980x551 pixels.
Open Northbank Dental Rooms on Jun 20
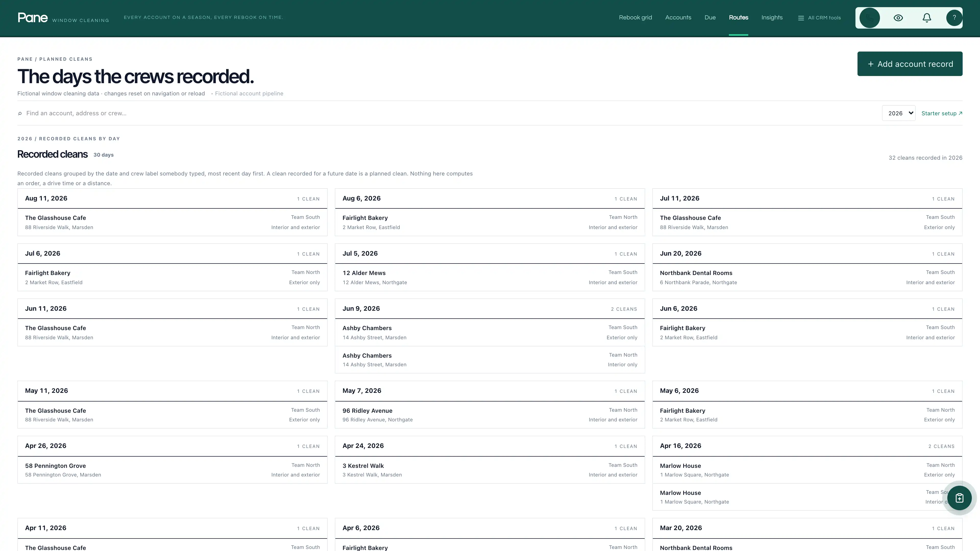pos(807,278)
